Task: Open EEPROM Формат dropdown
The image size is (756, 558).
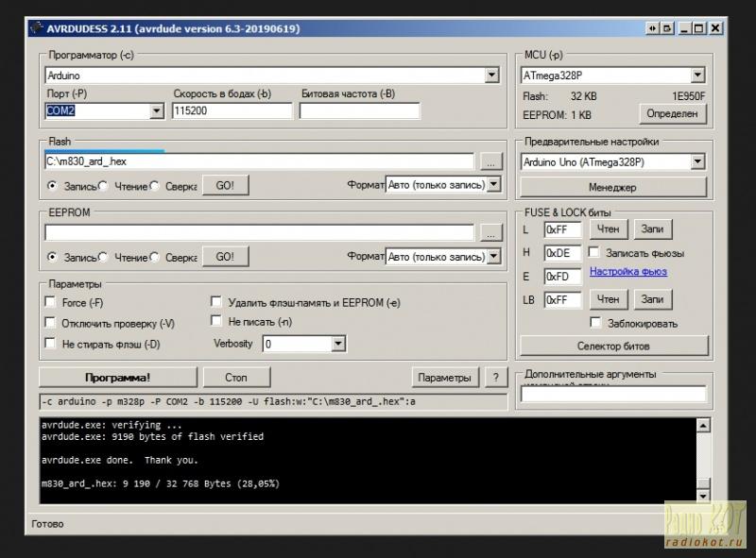Action: point(493,257)
